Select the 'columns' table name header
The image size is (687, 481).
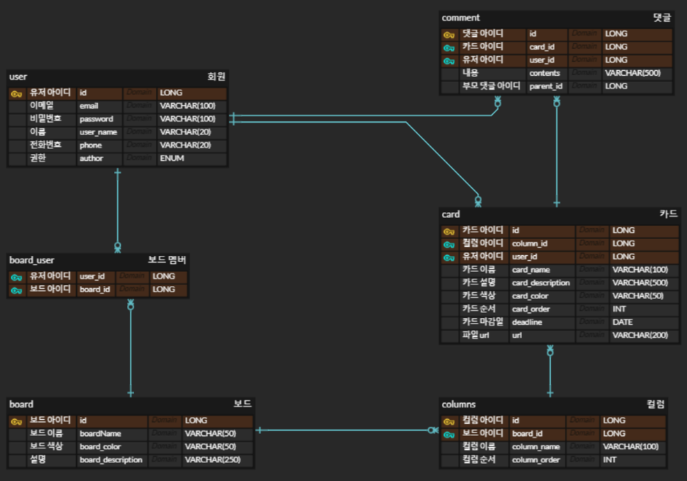click(x=458, y=404)
